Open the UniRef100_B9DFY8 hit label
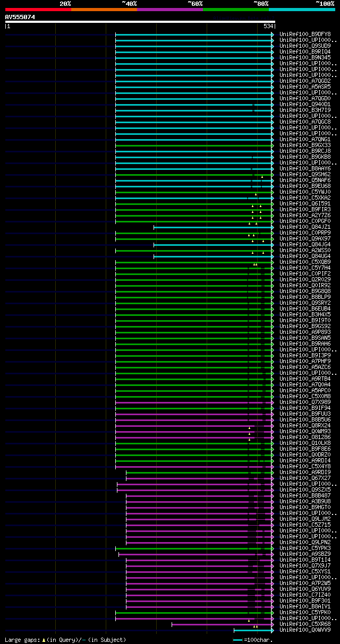The height and width of the screenshot is (644, 340). [305, 34]
